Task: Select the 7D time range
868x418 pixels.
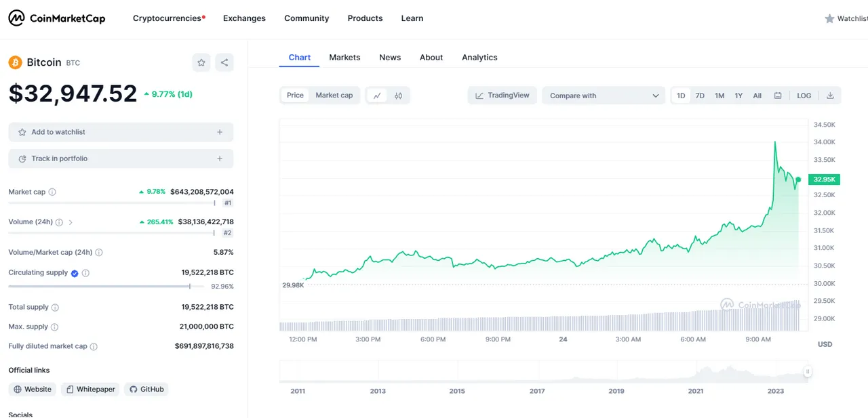Action: pyautogui.click(x=700, y=96)
